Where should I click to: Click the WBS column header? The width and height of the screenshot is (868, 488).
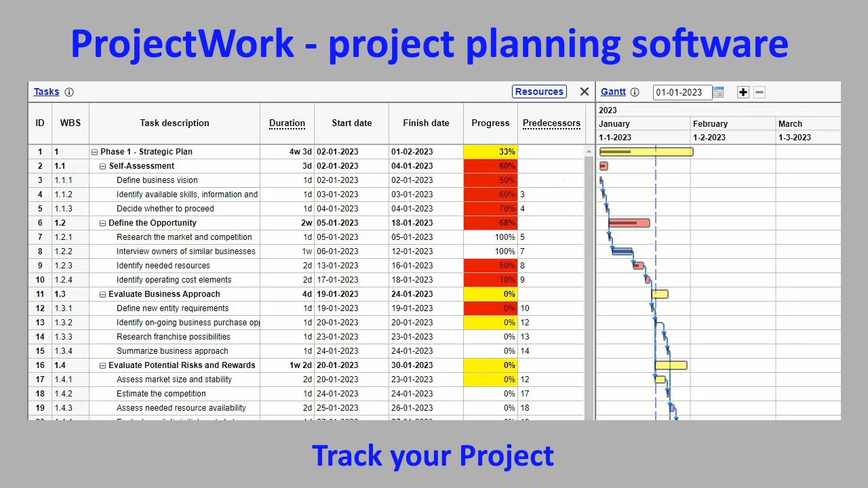pos(70,123)
